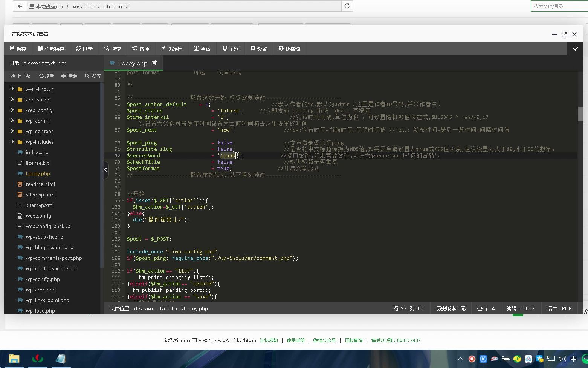Open the web.config file

click(x=38, y=216)
